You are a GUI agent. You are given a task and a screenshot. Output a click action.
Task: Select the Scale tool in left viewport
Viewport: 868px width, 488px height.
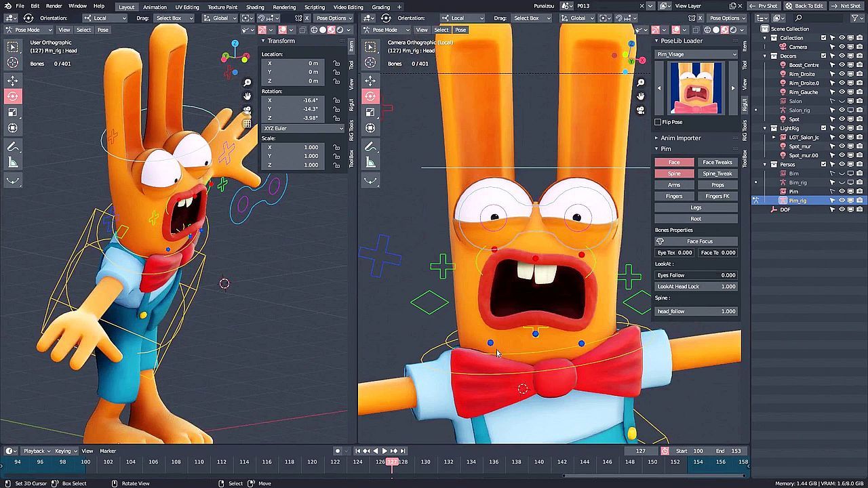pos(12,112)
